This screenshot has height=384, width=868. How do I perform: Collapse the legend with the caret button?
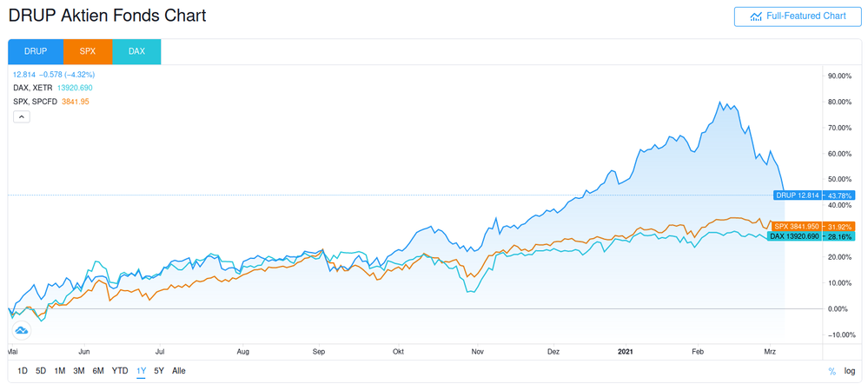point(22,116)
